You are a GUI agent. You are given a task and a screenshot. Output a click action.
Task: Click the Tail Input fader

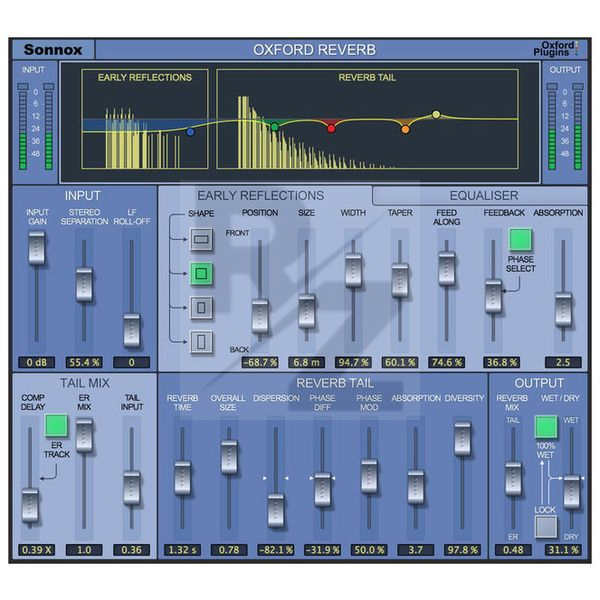[x=132, y=488]
